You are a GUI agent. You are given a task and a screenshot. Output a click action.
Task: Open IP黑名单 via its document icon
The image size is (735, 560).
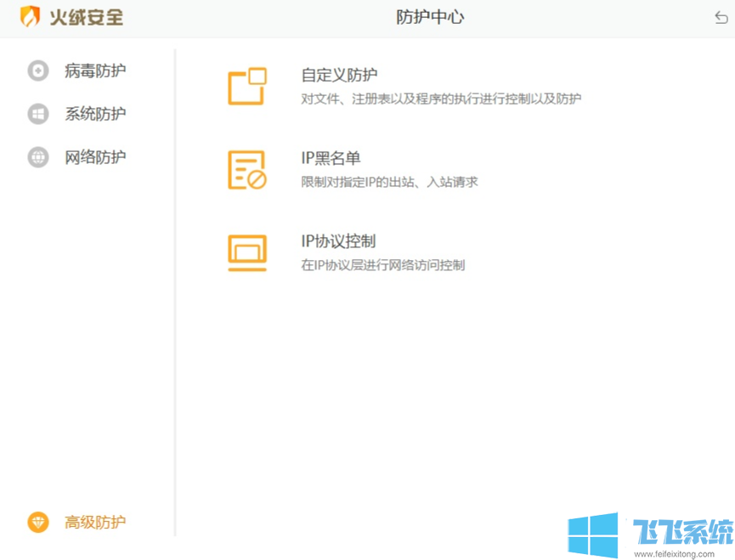point(246,168)
